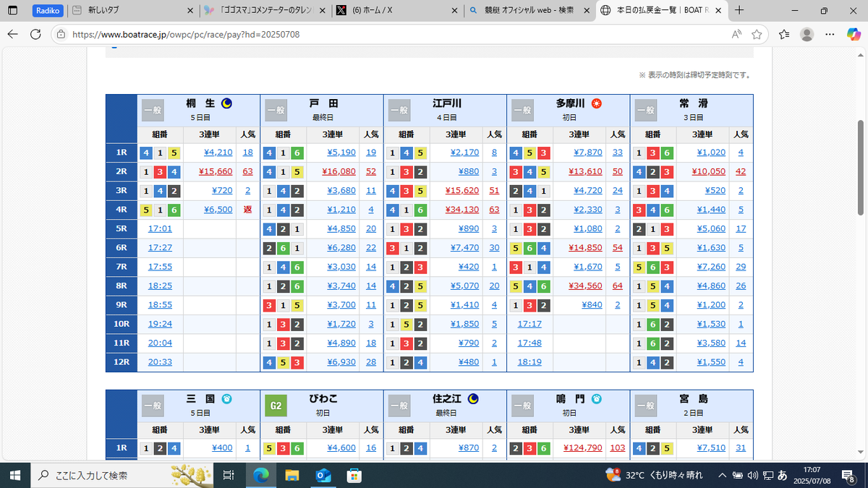Open 多摩川 8R payout ¥34,560

pos(585,286)
